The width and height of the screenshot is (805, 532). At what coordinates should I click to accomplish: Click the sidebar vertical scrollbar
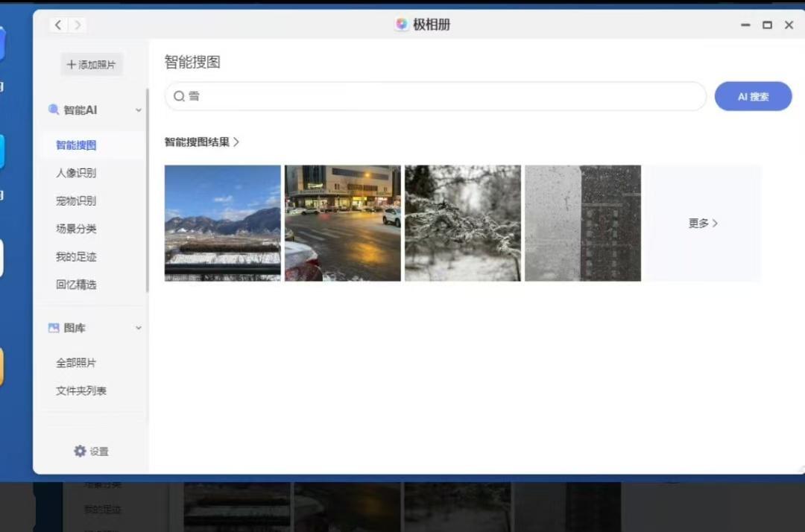(x=148, y=190)
